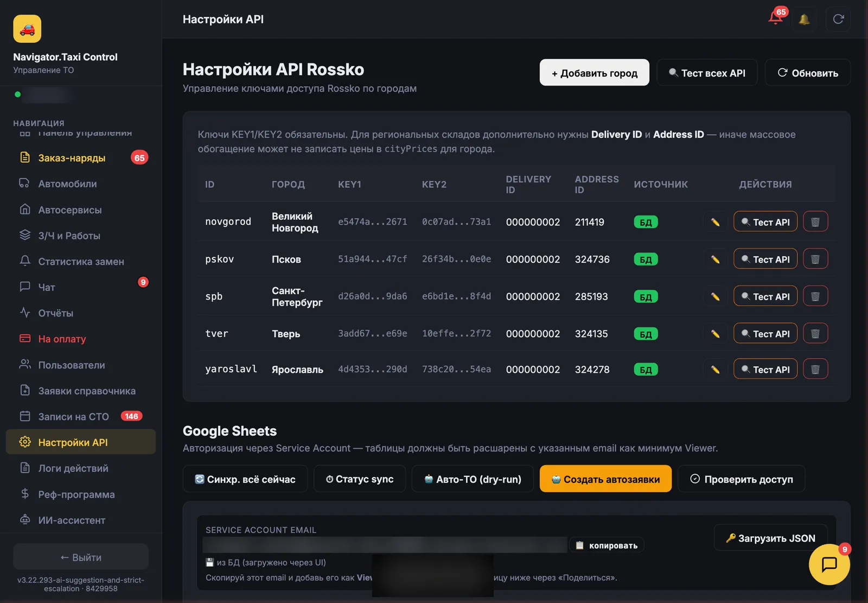This screenshot has width=868, height=603.
Task: Edit the spb row with pencil icon
Action: tap(715, 296)
